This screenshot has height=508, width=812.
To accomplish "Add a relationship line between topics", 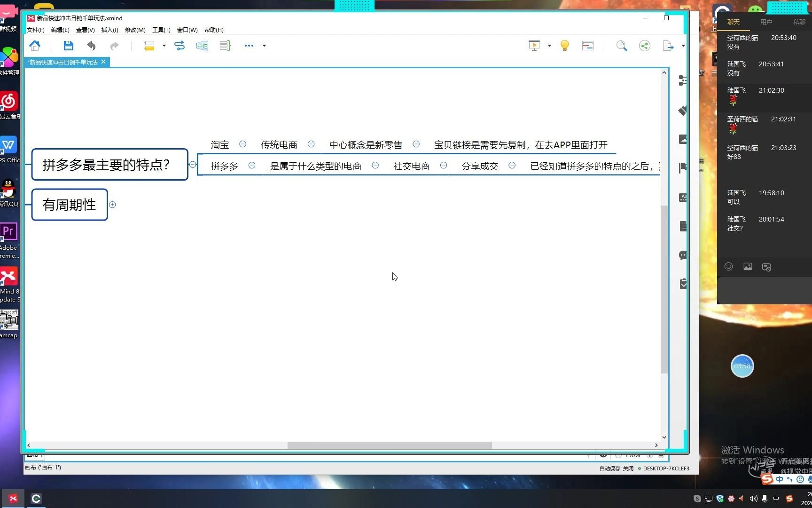I will point(180,46).
